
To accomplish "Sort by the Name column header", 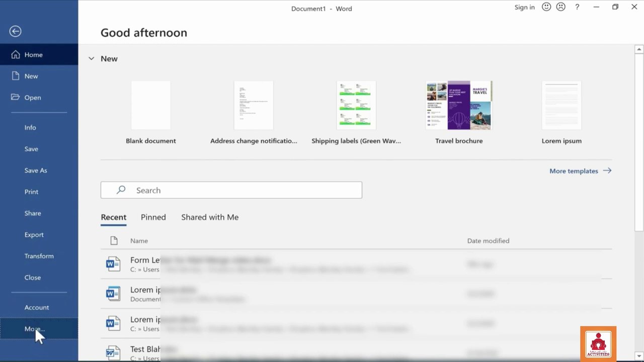I will (139, 241).
